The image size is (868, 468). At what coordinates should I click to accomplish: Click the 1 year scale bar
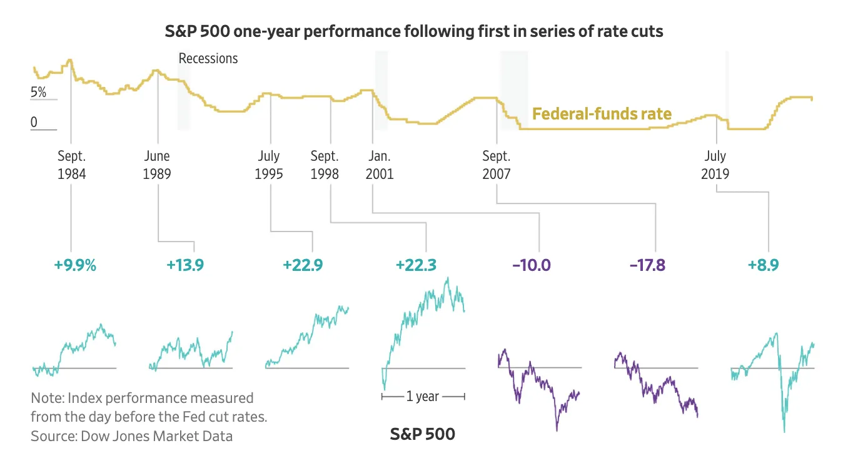(x=423, y=396)
